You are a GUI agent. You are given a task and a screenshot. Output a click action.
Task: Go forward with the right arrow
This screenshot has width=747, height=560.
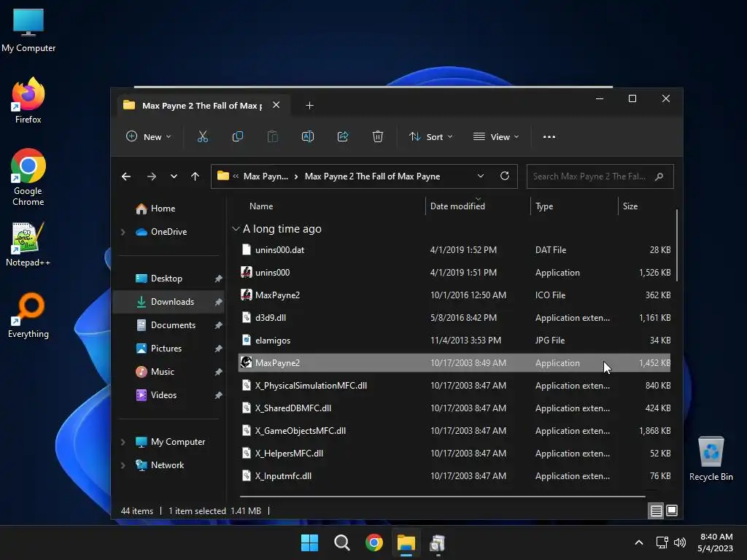coord(152,176)
